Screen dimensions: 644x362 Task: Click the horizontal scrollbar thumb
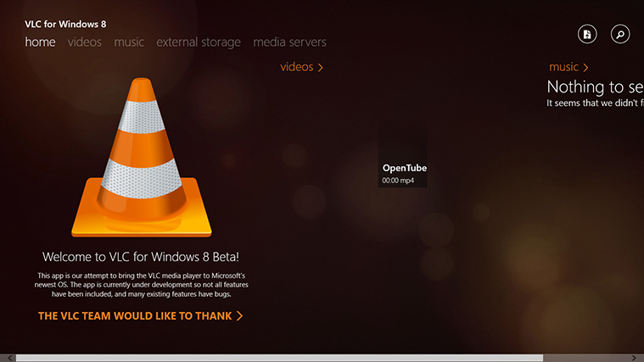[x=279, y=358]
